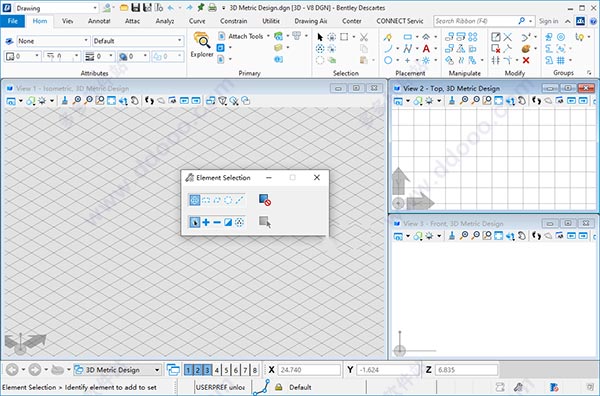
Task: Click the forward arrow button in status bar
Action: click(x=34, y=370)
